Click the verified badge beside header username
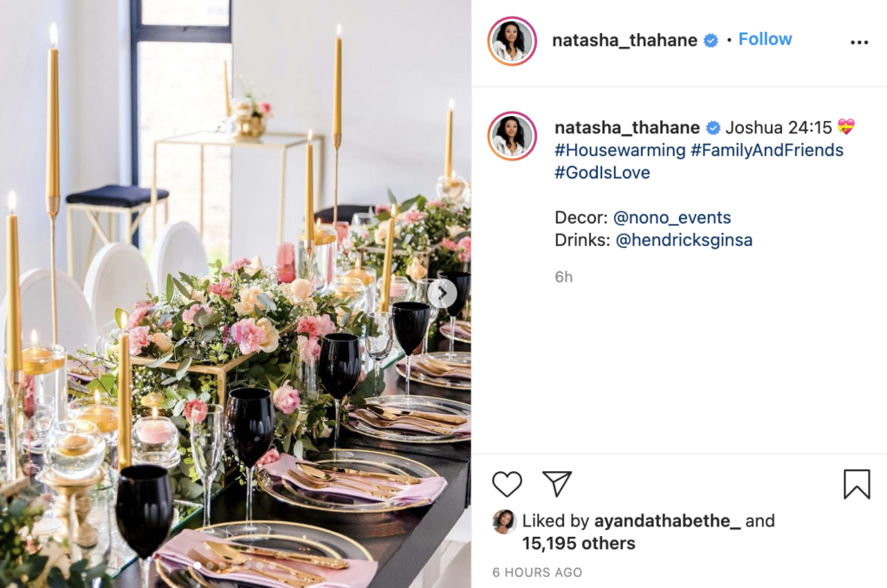Viewport: 887px width, 588px height. click(x=710, y=41)
